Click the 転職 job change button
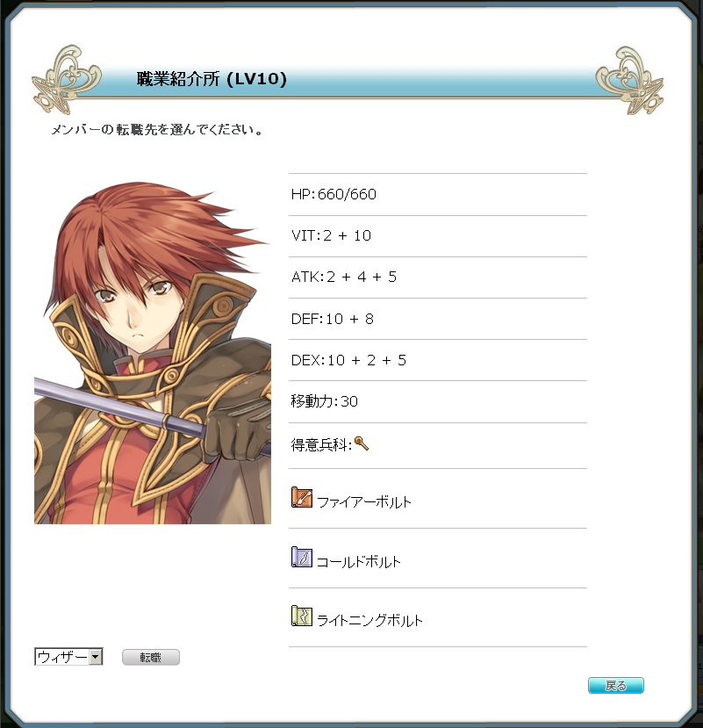 [151, 657]
